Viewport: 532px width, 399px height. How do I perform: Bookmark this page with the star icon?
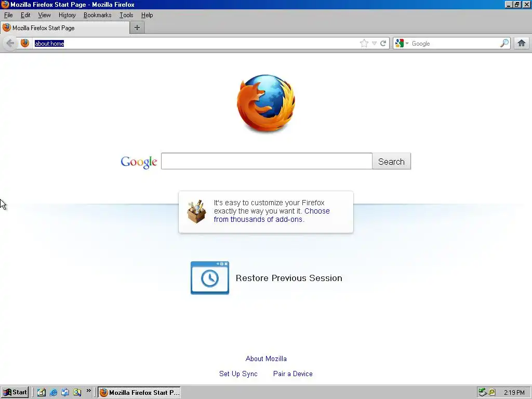coord(364,43)
